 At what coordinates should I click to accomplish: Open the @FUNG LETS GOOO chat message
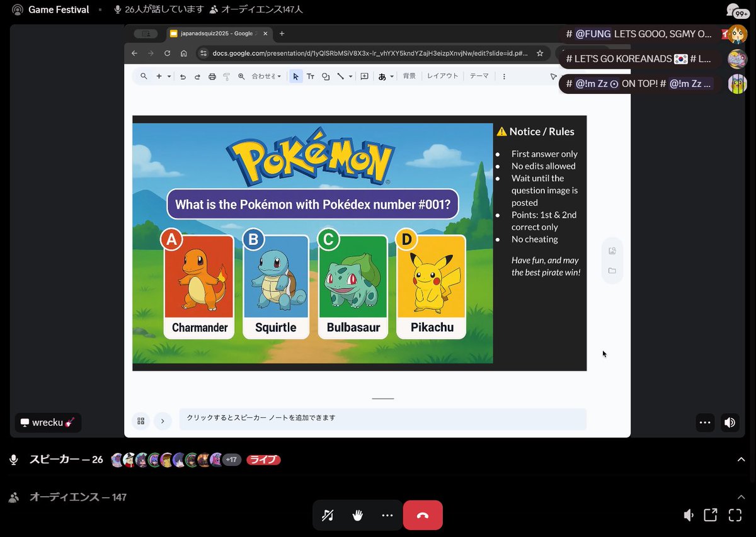point(641,34)
